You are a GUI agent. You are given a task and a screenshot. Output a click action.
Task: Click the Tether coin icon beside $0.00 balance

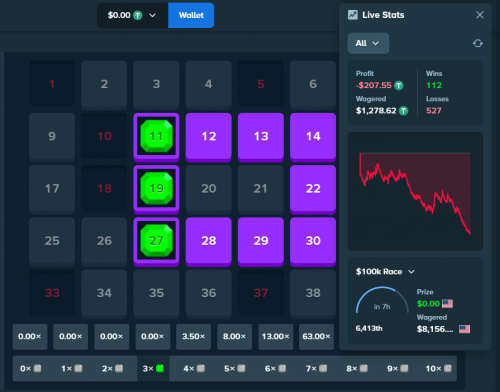(138, 15)
